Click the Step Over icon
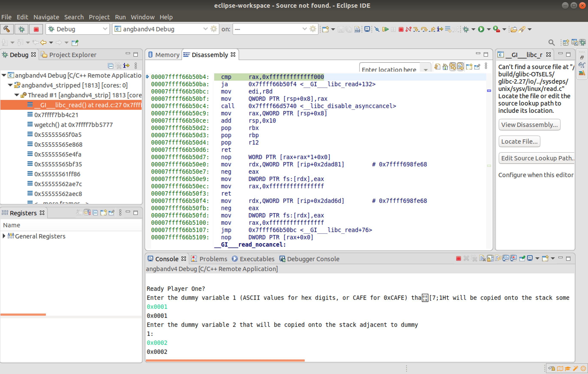 point(424,29)
